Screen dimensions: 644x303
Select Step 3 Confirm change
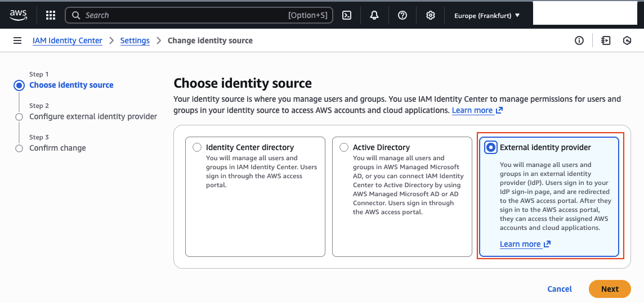[x=57, y=148]
